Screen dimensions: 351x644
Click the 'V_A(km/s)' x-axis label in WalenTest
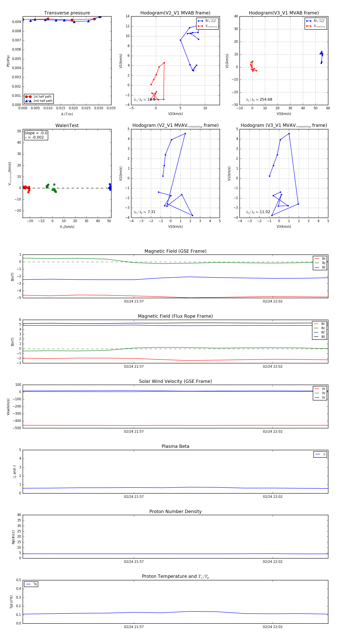[x=67, y=227]
